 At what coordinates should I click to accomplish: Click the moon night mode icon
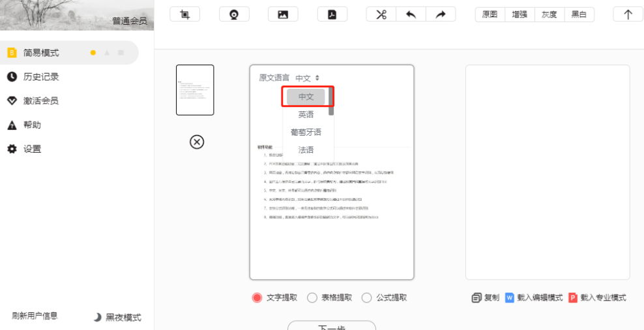tap(97, 317)
